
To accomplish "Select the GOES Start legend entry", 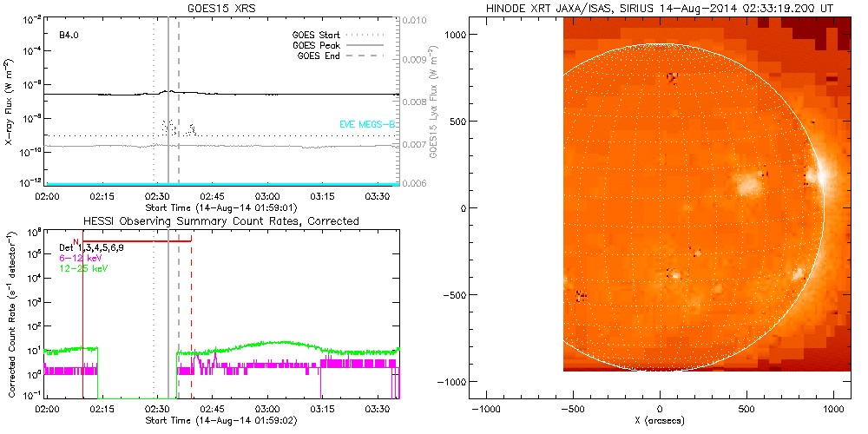I will (317, 36).
